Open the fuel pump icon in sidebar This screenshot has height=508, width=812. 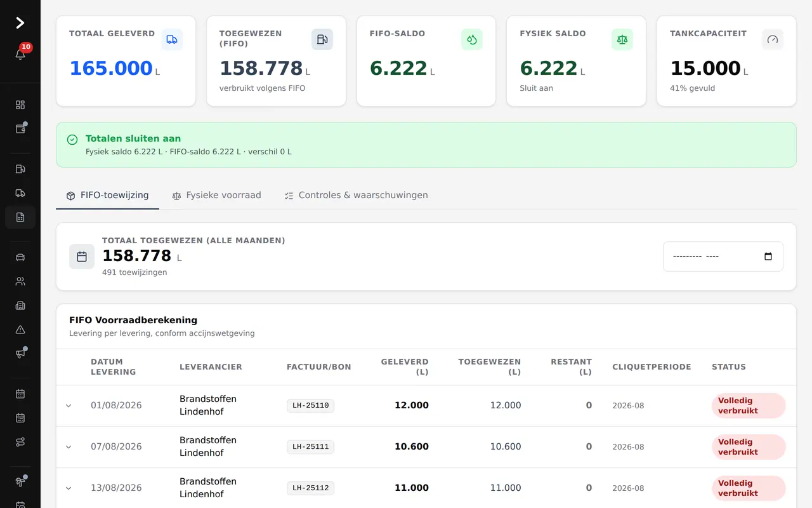(x=20, y=169)
